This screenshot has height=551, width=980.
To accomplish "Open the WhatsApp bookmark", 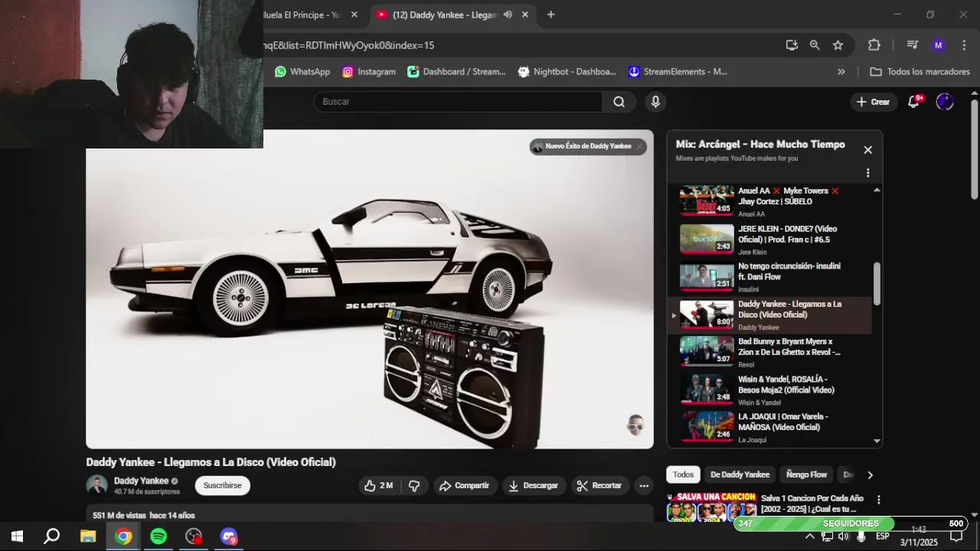I will click(x=302, y=72).
